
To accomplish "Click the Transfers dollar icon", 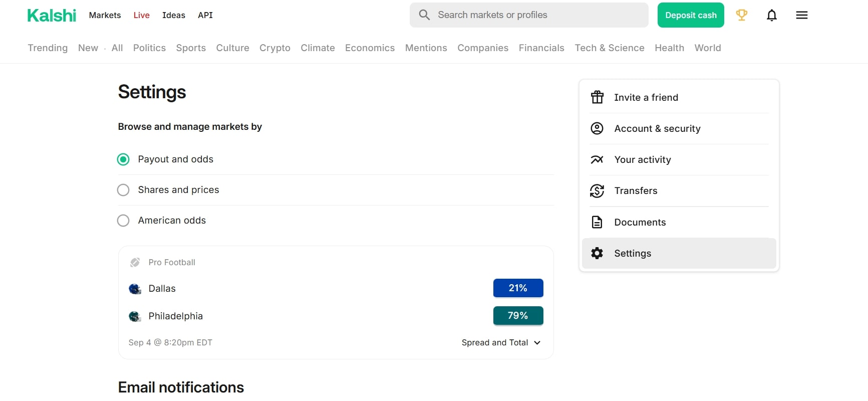I will point(597,190).
